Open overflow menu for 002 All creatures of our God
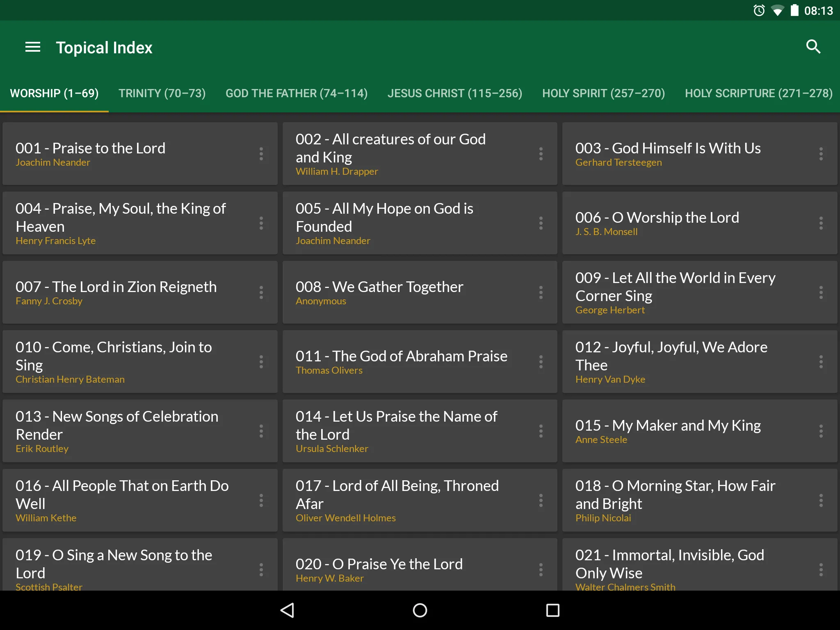Image resolution: width=840 pixels, height=630 pixels. click(541, 154)
